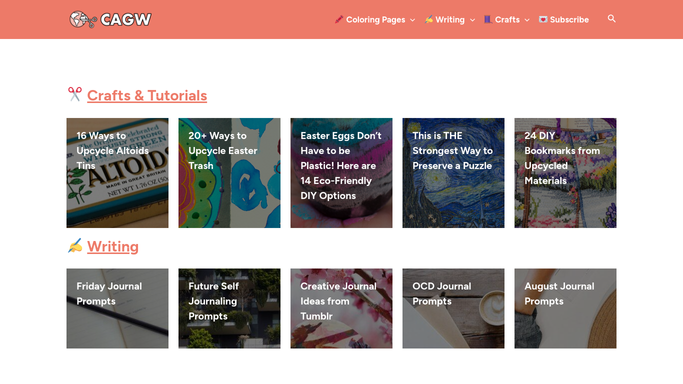Open the Crafts & Tutorials heading link

147,95
